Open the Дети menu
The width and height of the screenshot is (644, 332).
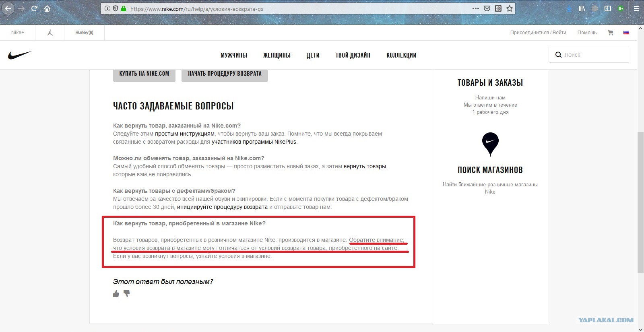pos(313,55)
